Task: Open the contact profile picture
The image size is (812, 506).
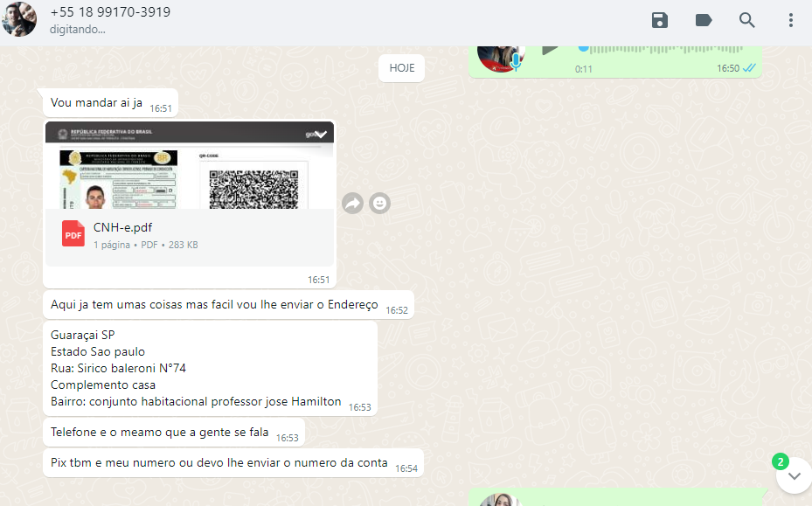Action: 19,19
